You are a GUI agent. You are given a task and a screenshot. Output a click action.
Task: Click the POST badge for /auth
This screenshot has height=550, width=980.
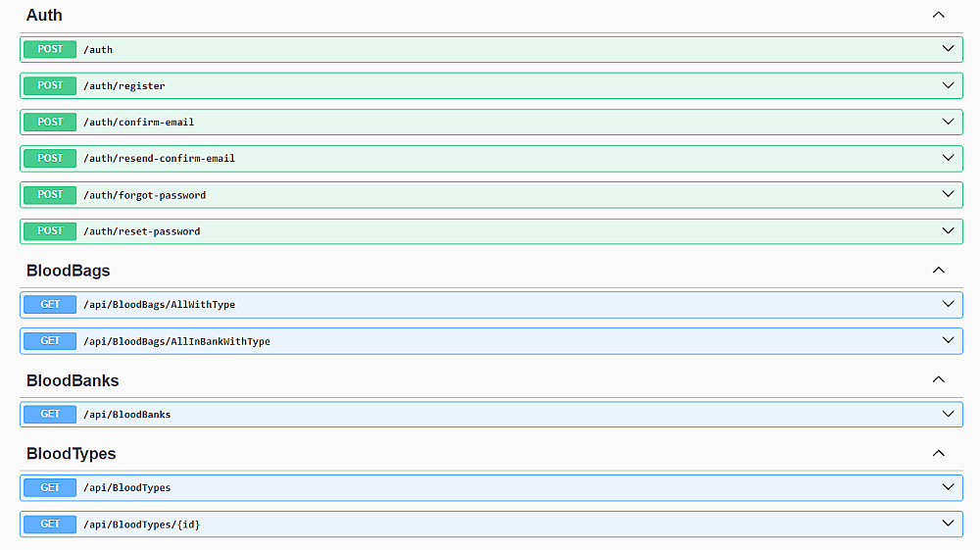point(50,49)
